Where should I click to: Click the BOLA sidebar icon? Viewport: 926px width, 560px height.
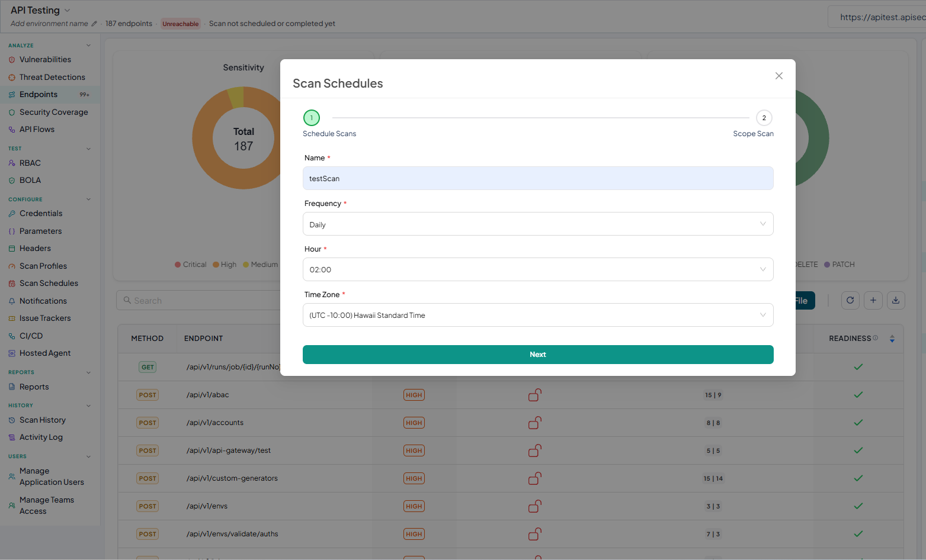(12, 181)
